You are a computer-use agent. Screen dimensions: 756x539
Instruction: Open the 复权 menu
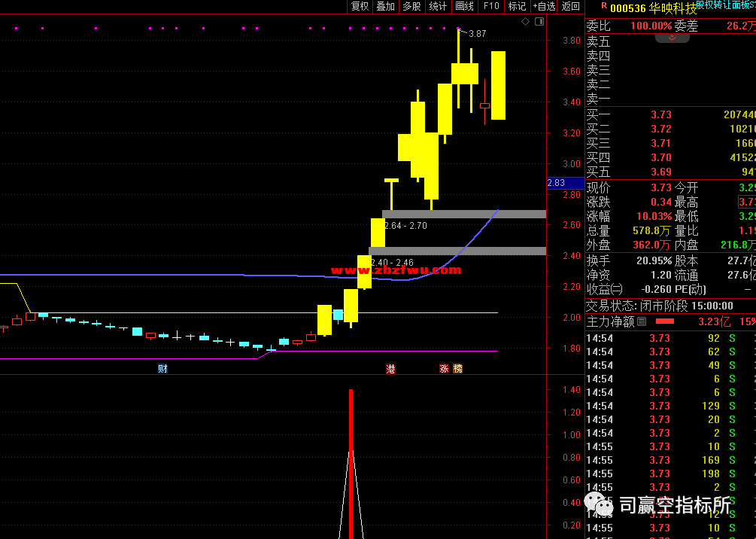pos(360,6)
